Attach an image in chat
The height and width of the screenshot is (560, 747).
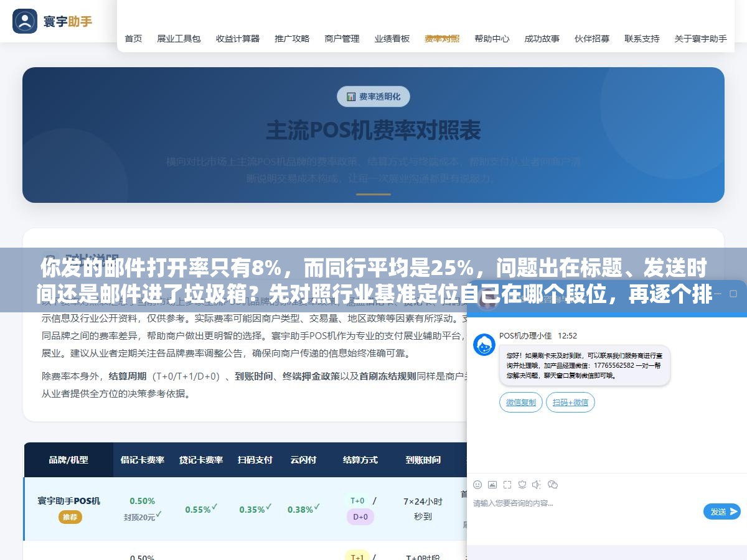coord(492,484)
